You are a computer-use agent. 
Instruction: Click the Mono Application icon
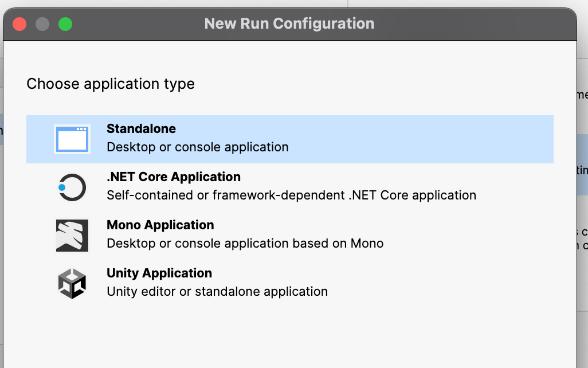pyautogui.click(x=72, y=236)
